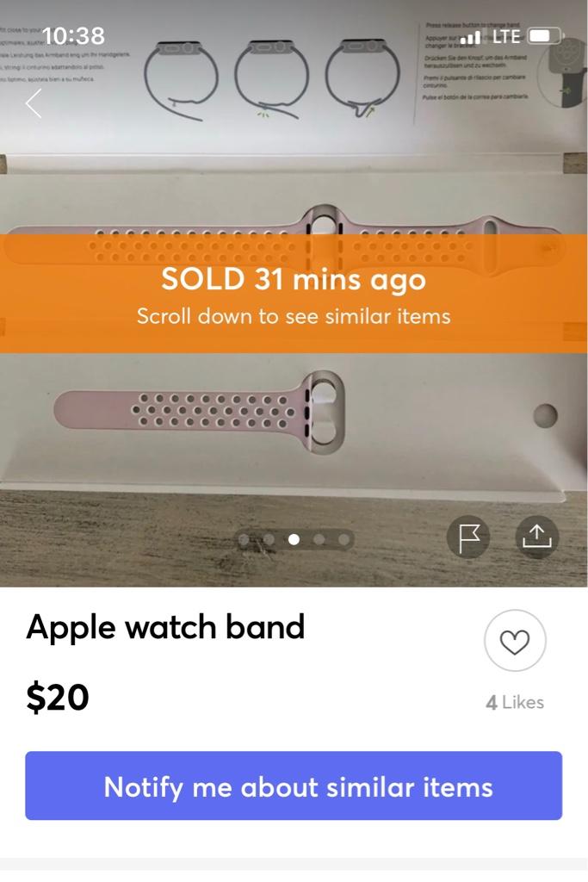The image size is (588, 882).
Task: Like the item with heart icon
Action: pos(515,641)
